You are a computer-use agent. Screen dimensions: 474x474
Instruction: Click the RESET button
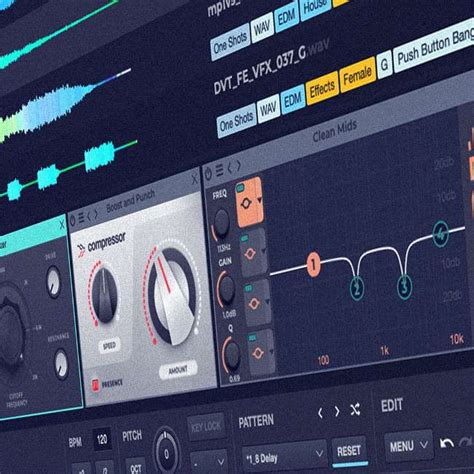(x=349, y=451)
